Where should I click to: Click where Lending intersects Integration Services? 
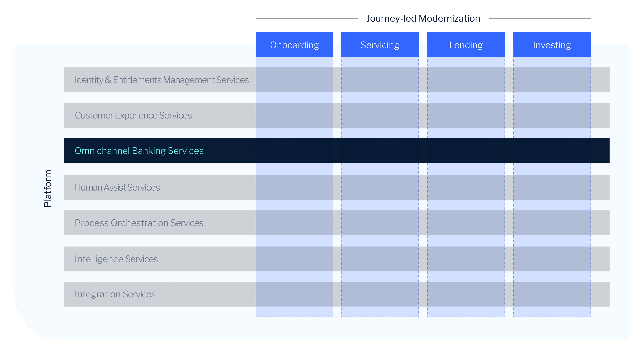tap(466, 294)
